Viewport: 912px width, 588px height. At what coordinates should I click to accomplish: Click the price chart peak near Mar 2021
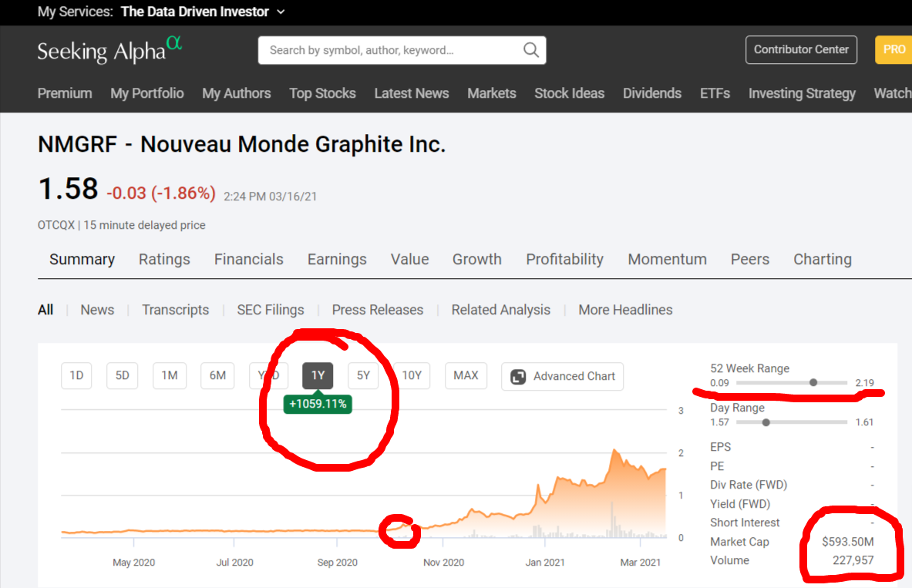614,450
